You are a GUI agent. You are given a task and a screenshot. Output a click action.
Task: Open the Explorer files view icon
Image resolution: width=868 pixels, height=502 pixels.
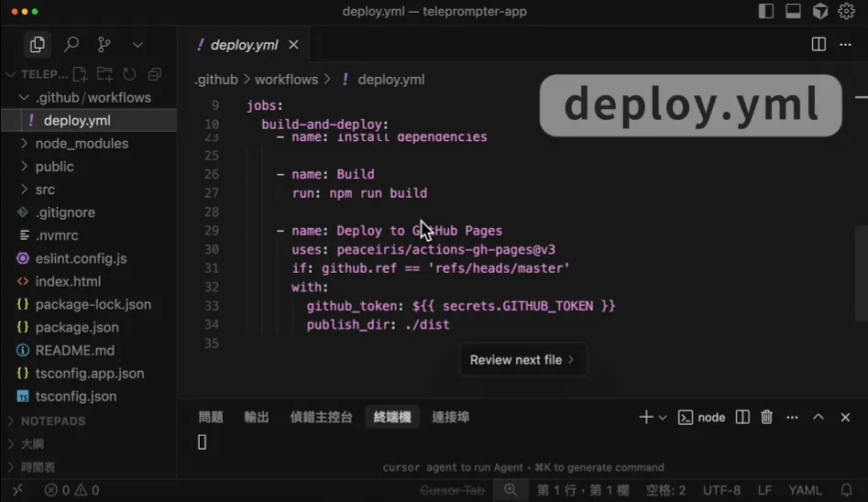point(37,44)
